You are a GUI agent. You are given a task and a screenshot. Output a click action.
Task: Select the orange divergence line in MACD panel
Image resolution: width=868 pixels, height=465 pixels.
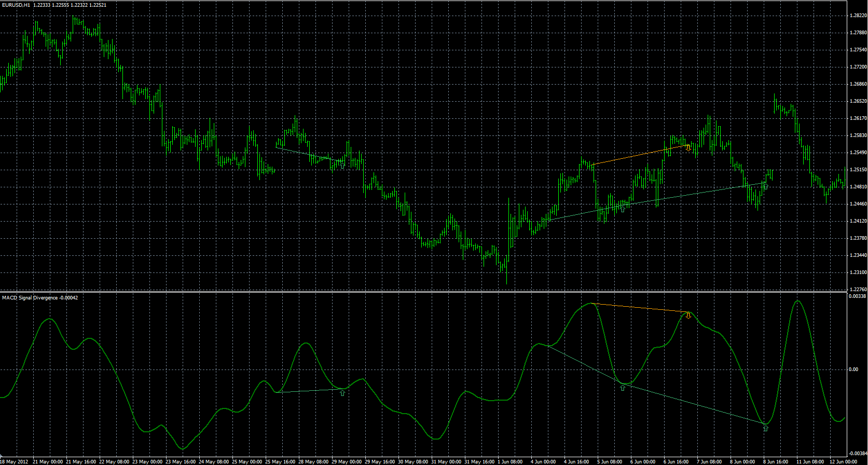point(640,308)
